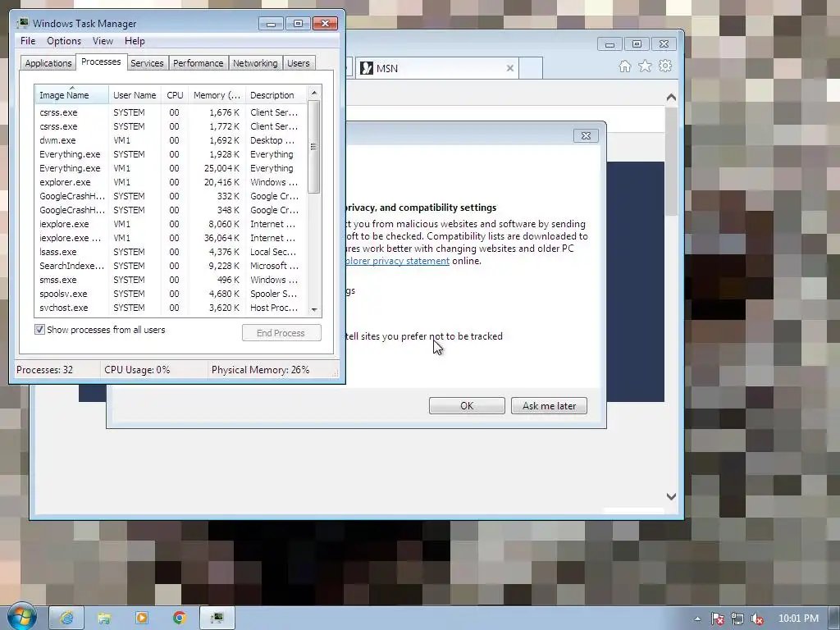
Task: Open the new tab button beside MSN
Action: [531, 68]
